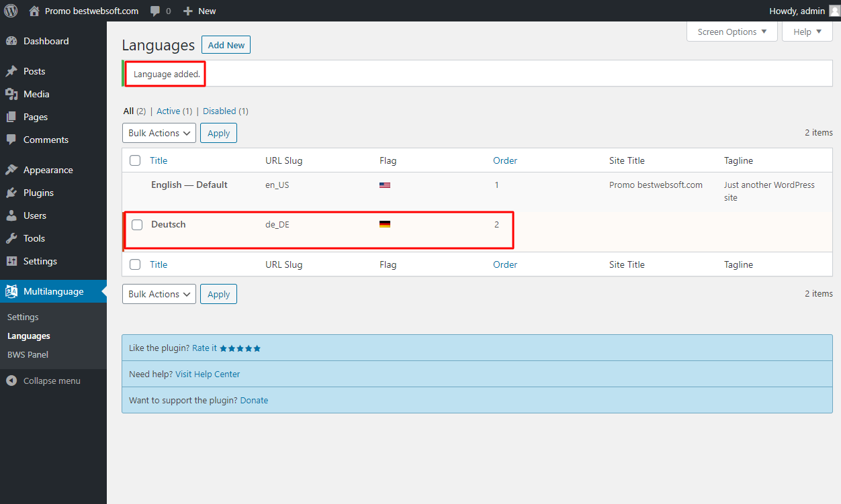
Task: Click footer Order column link
Action: [x=505, y=264]
